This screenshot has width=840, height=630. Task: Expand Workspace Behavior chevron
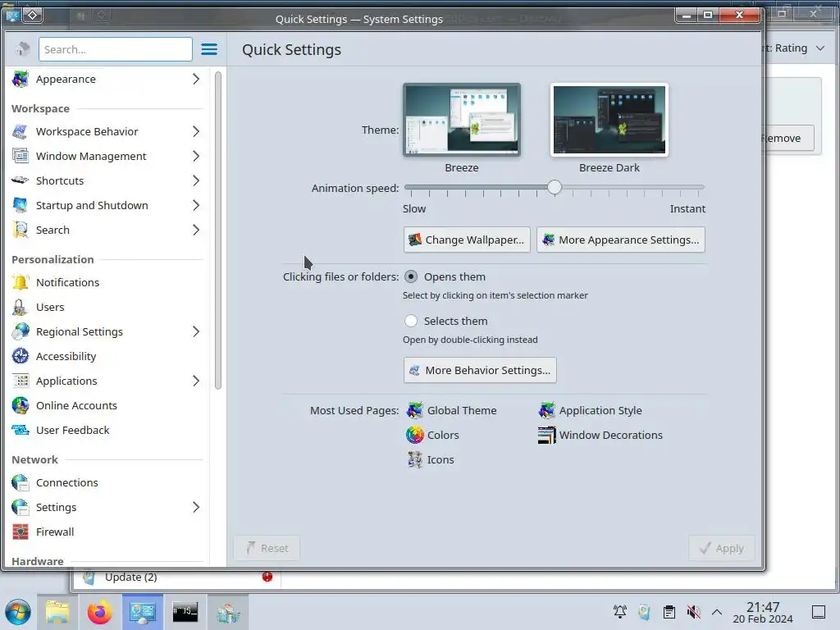pos(196,131)
